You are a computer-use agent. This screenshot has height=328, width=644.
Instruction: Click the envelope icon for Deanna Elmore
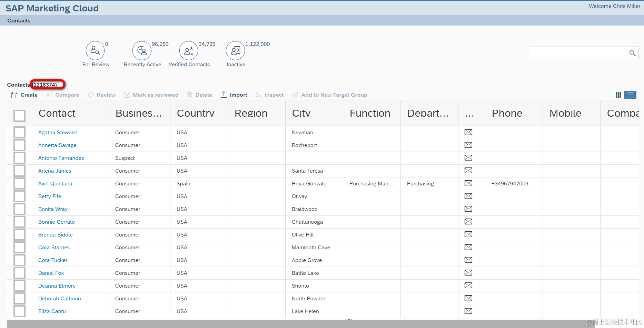468,286
